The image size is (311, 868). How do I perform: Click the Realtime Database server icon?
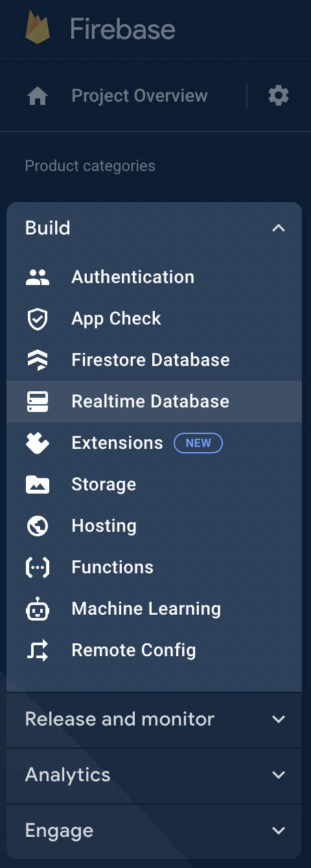coord(38,402)
